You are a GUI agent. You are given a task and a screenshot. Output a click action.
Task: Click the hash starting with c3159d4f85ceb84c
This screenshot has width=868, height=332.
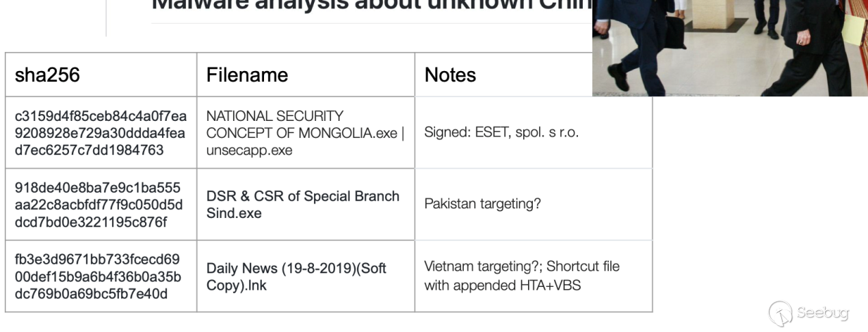tap(101, 133)
